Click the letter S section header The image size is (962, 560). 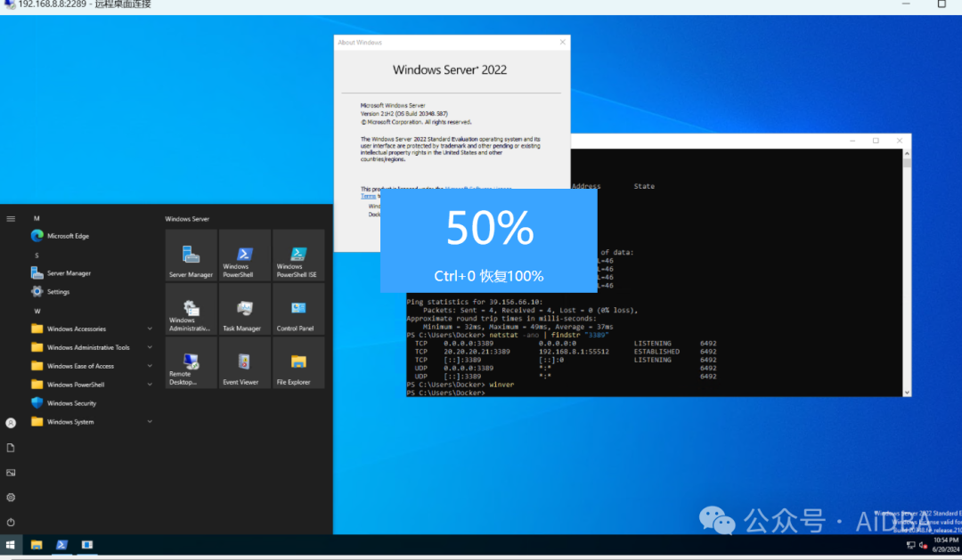[x=37, y=256]
